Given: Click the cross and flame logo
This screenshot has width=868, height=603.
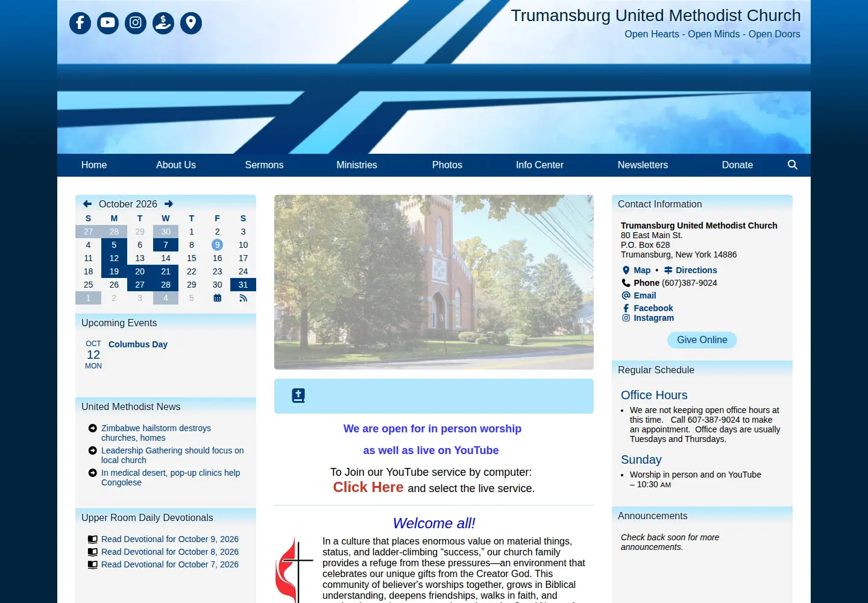Looking at the screenshot, I should [294, 570].
